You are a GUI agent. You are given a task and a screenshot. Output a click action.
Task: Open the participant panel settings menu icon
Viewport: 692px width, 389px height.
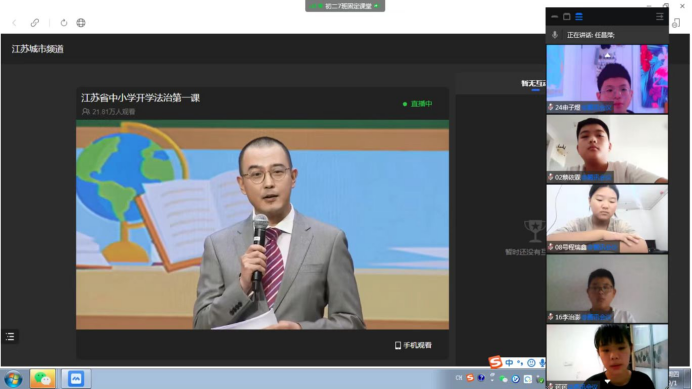point(659,17)
